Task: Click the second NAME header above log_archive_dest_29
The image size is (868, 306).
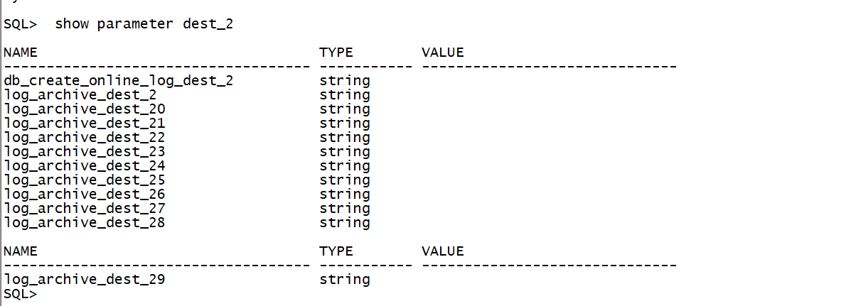Action: 21,251
